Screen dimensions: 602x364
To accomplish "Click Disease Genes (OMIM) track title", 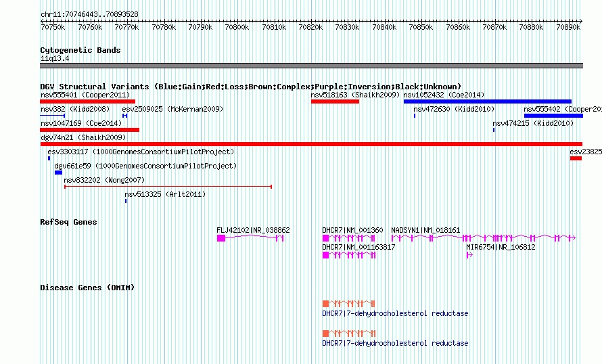I will [x=87, y=288].
